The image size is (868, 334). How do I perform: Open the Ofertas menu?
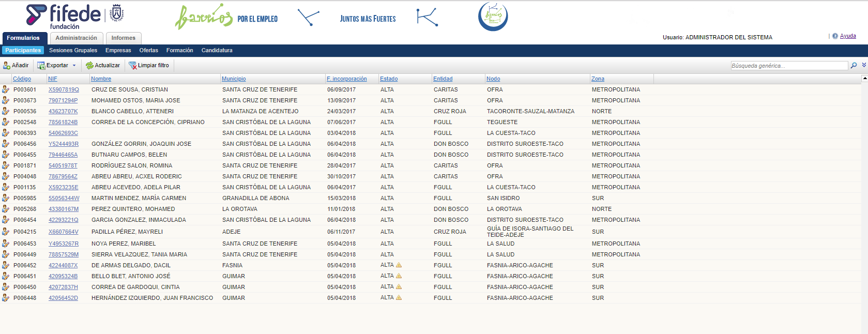(x=149, y=50)
